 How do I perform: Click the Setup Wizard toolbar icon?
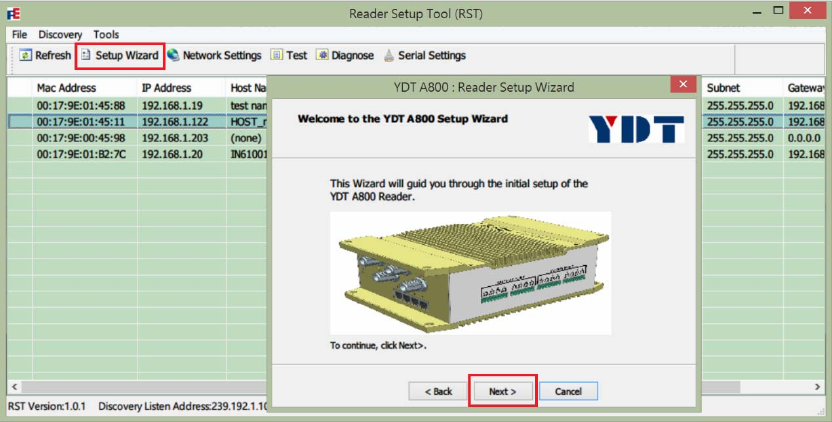[86, 55]
